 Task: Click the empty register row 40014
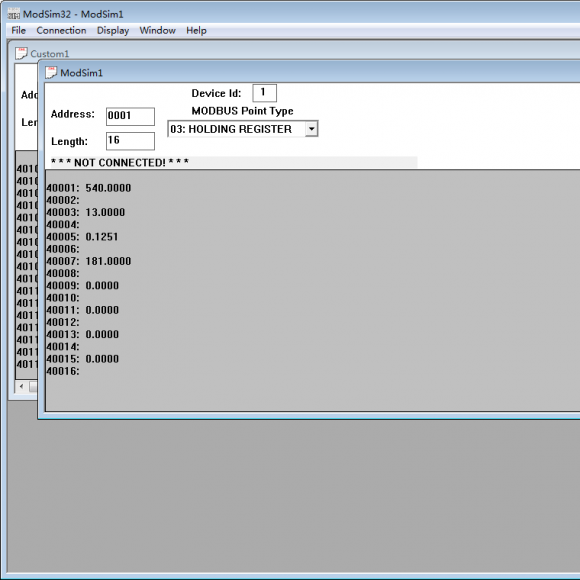pos(63,347)
